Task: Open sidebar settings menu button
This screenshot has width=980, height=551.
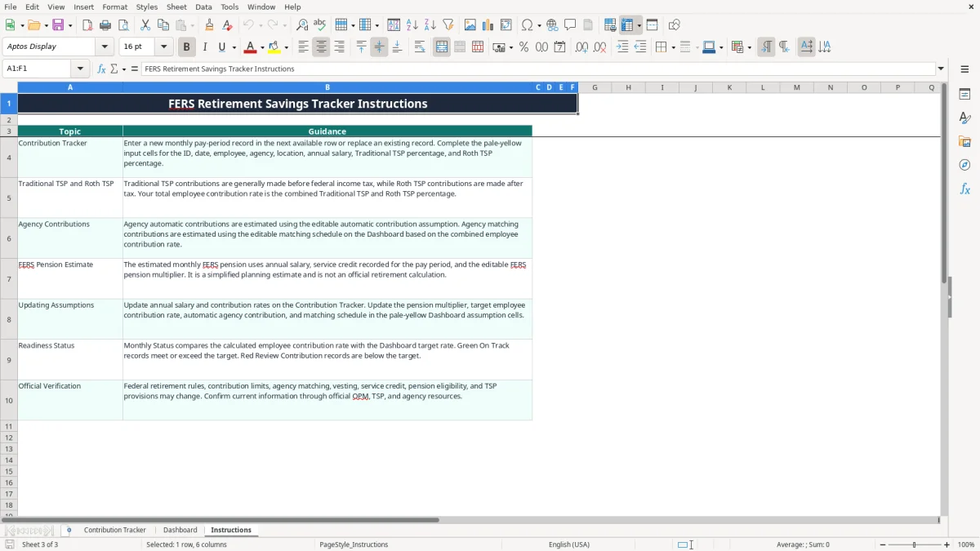Action: (964, 69)
